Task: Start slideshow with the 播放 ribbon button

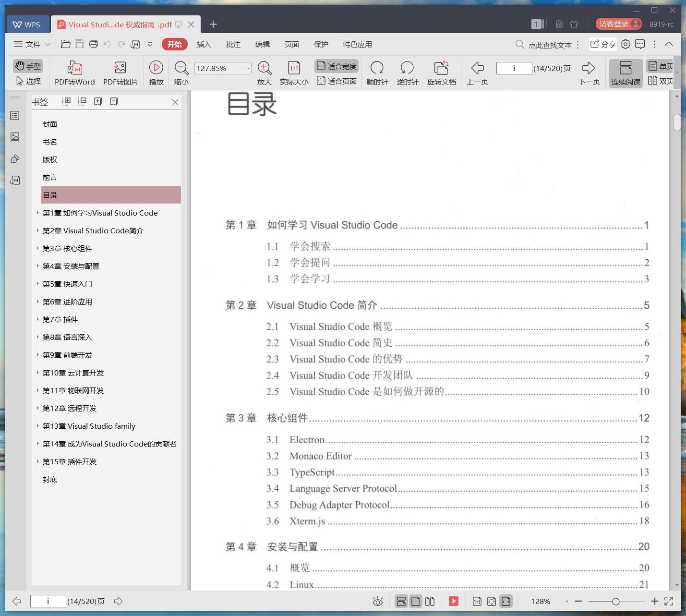Action: pyautogui.click(x=156, y=73)
